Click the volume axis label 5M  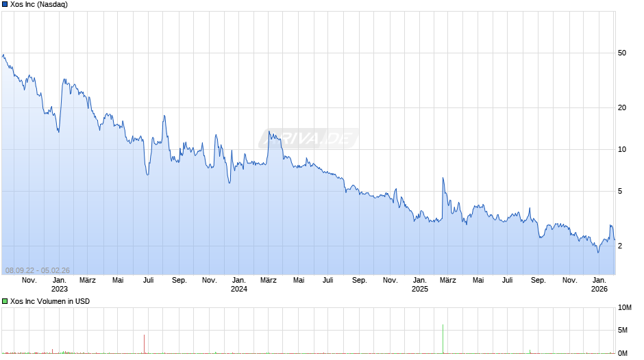click(623, 330)
